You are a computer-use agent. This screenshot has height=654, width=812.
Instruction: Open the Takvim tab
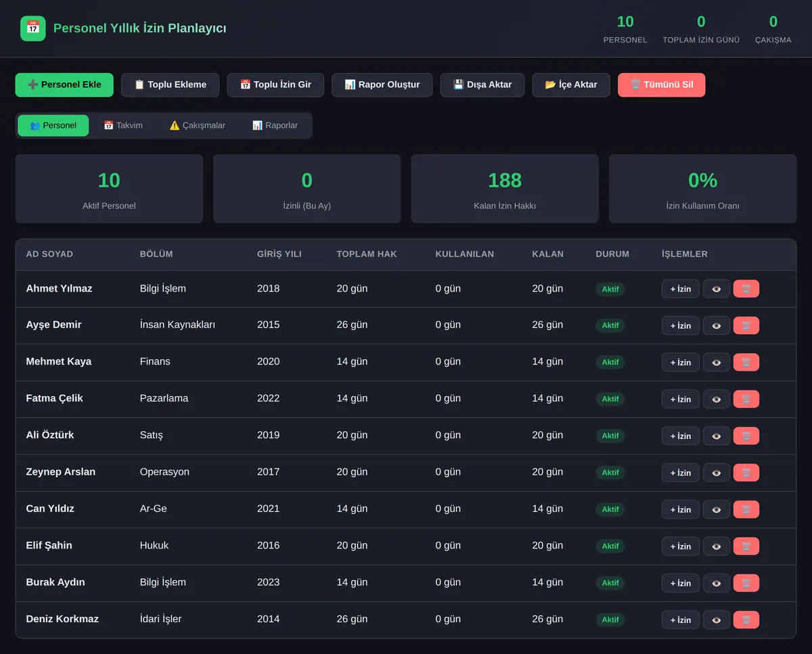123,125
